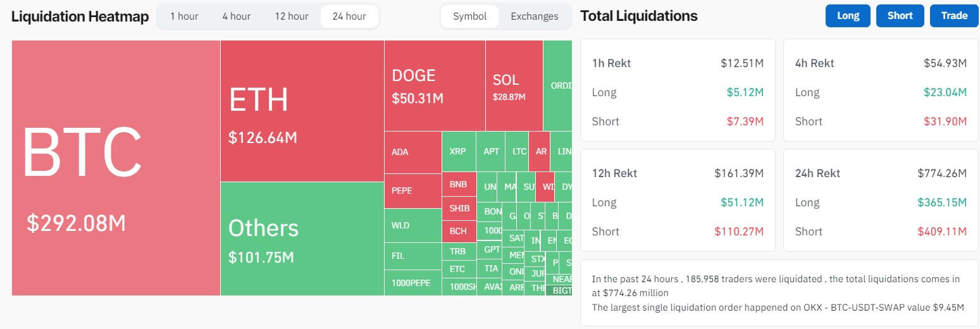
Task: Click the red SHIB tile
Action: pyautogui.click(x=459, y=208)
